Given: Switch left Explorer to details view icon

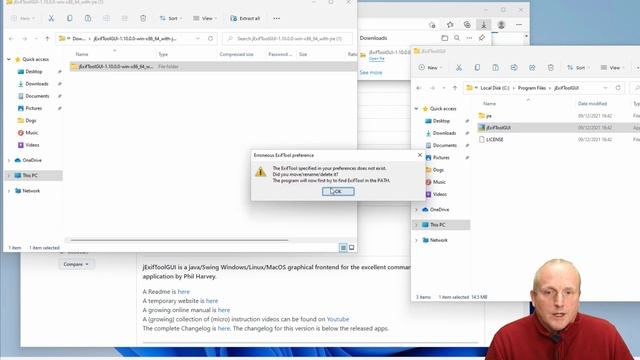Looking at the screenshot, I should 343,247.
